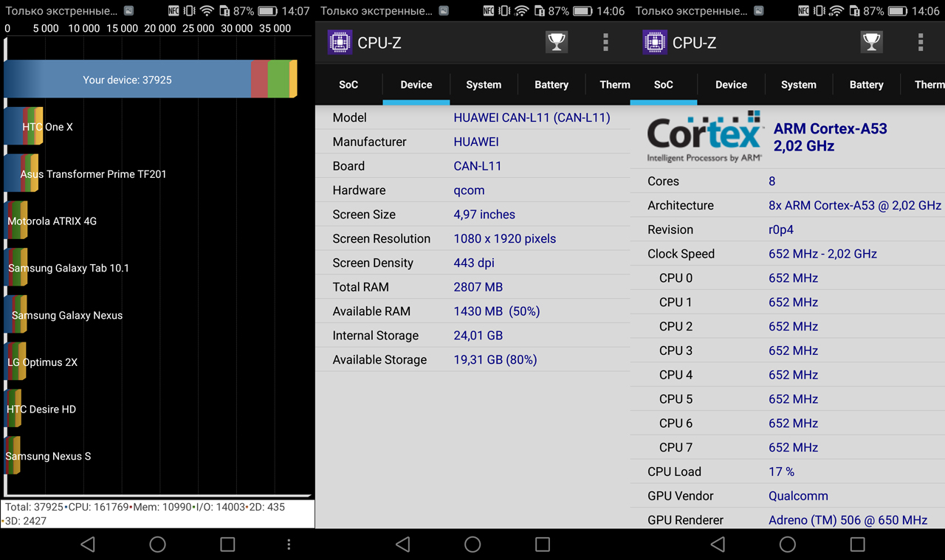
Task: Tap the Available Storage value 19,31 GB (80%)
Action: click(495, 360)
